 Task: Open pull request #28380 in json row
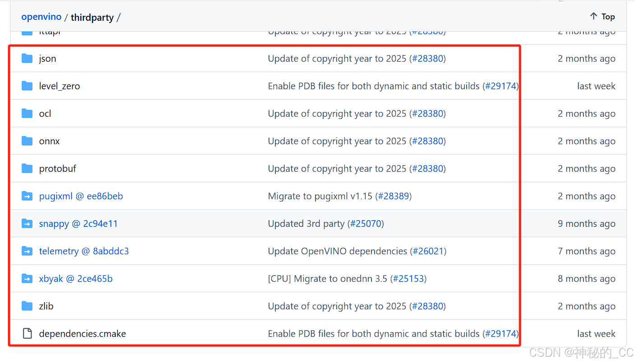point(428,59)
